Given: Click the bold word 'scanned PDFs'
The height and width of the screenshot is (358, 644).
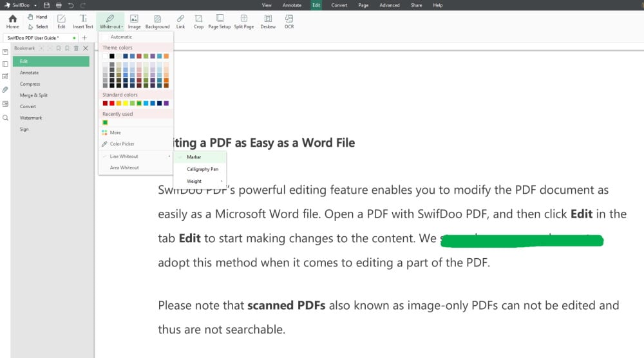Looking at the screenshot, I should pyautogui.click(x=287, y=305).
